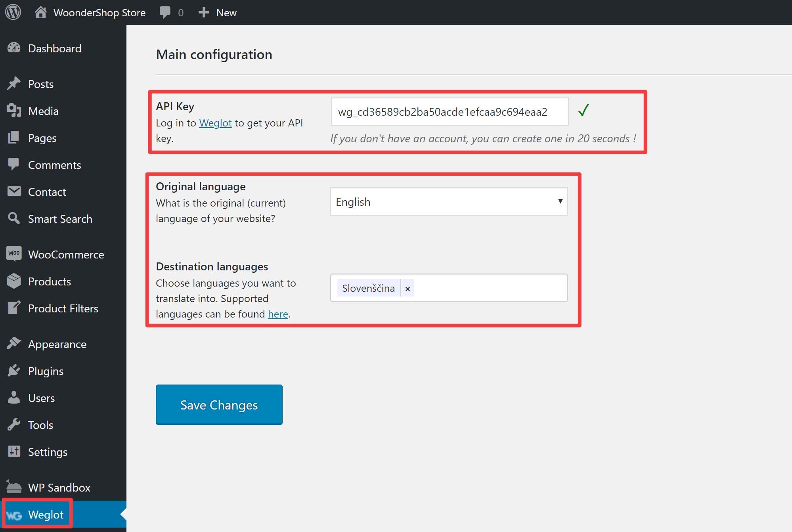Click the home icon beside WoonderShop Store
The image size is (792, 532).
click(x=40, y=12)
